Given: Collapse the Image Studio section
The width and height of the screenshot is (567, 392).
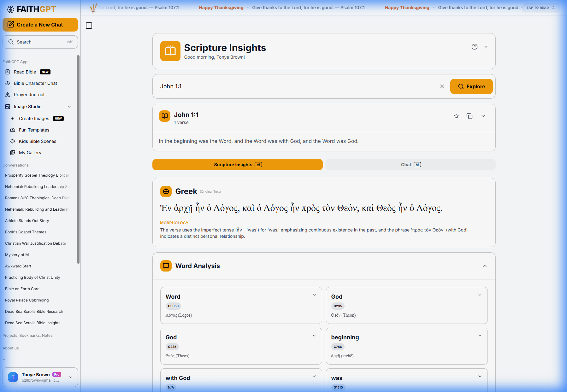Looking at the screenshot, I should pyautogui.click(x=69, y=107).
